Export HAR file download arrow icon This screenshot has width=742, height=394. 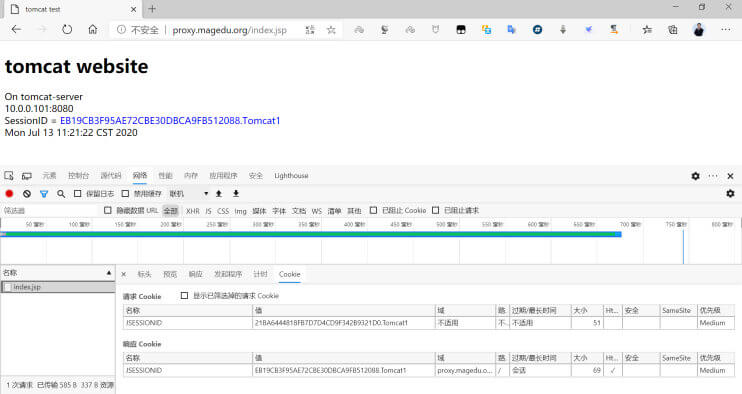(236, 193)
